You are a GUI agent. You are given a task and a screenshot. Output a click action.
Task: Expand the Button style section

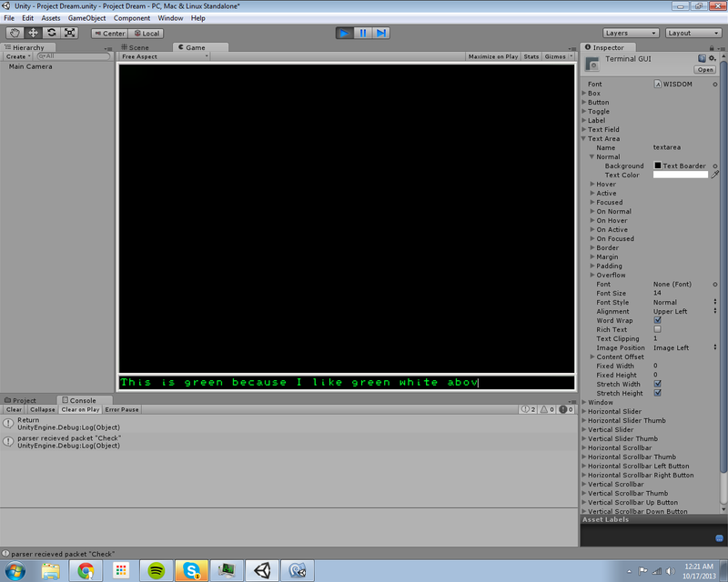coord(584,102)
